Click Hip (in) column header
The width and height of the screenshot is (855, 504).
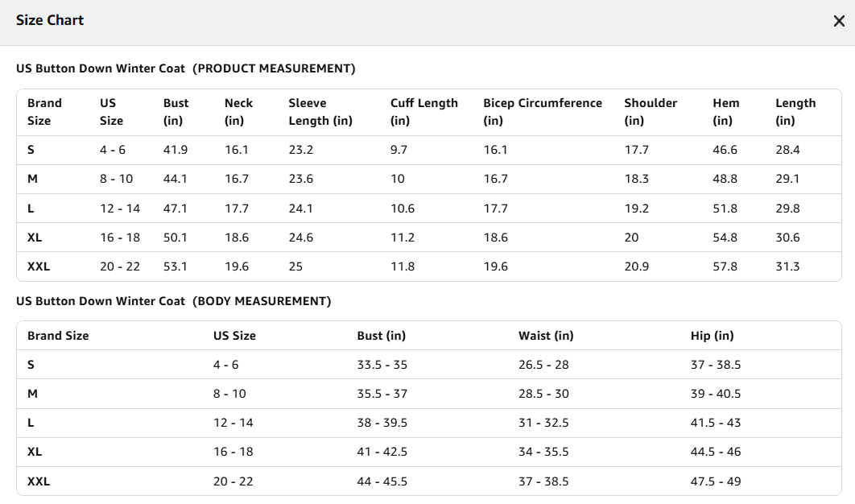(x=712, y=336)
